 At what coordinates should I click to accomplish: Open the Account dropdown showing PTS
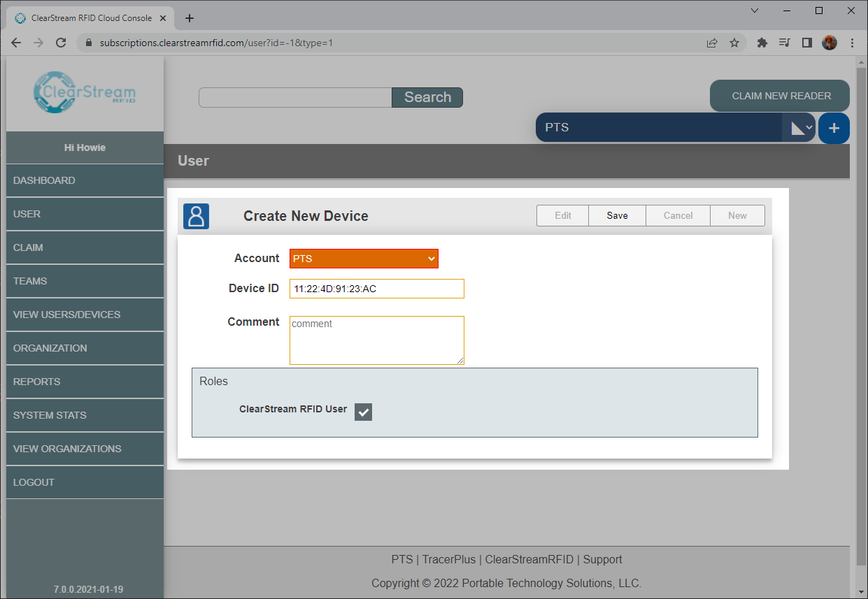point(364,259)
